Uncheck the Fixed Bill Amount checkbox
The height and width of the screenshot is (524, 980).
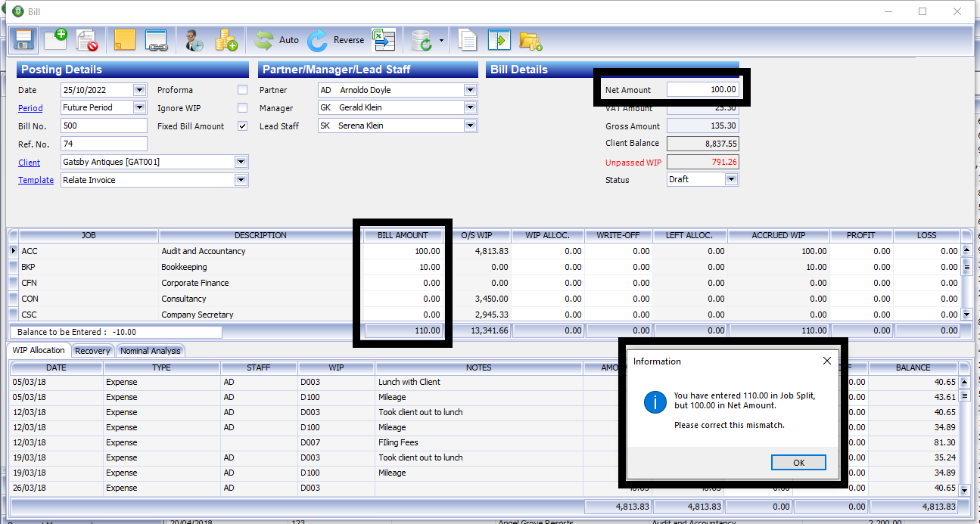click(x=242, y=126)
